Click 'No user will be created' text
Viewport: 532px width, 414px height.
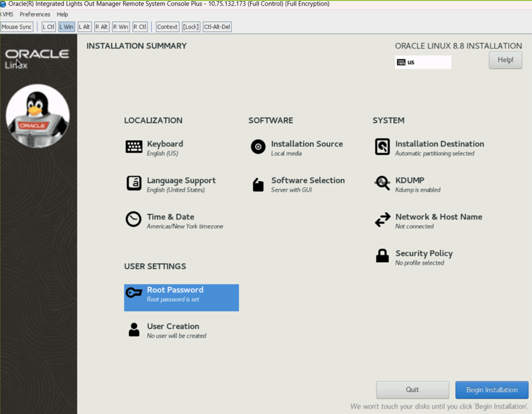(x=176, y=336)
